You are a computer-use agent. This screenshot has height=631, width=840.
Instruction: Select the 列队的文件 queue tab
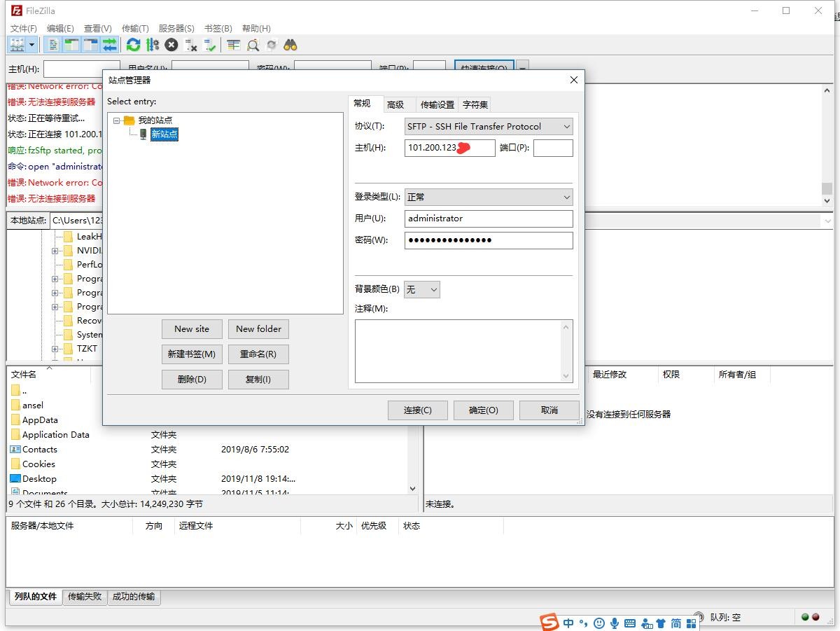(x=35, y=597)
